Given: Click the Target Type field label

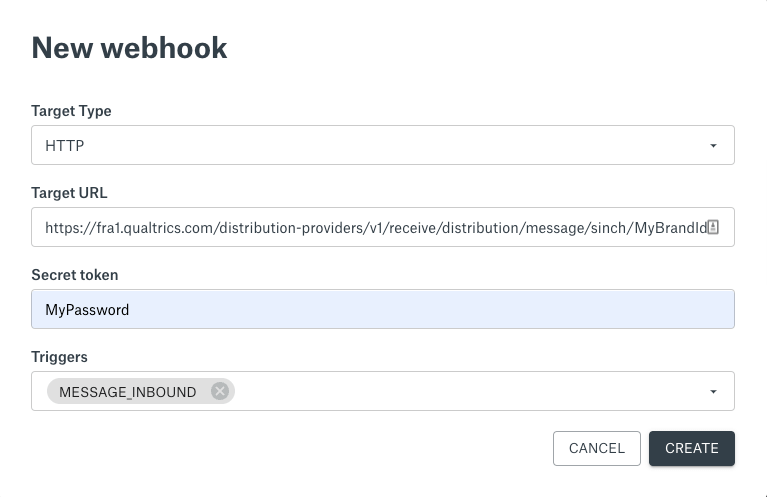Looking at the screenshot, I should point(71,111).
